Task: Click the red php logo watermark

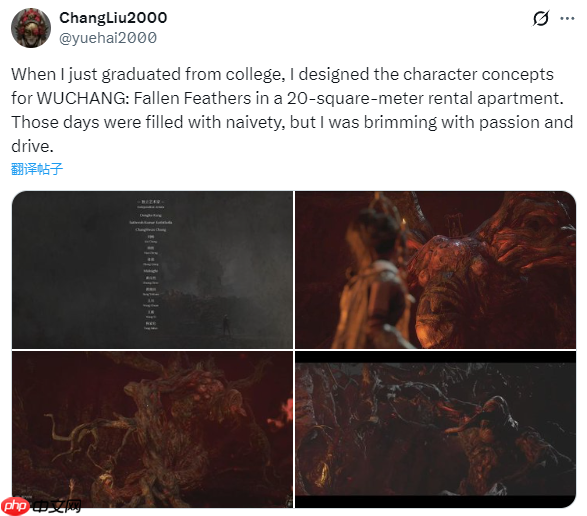Action: 15,507
